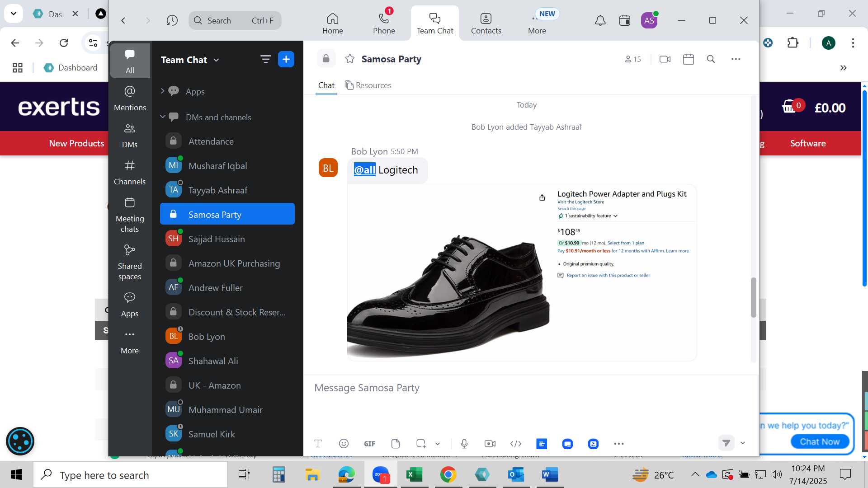Start a video meeting with the channel
The image size is (868, 488).
click(665, 59)
